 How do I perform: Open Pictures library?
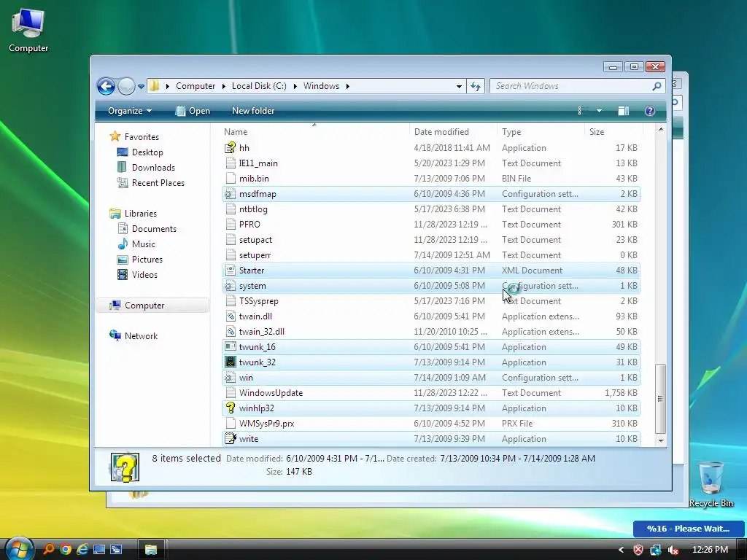[147, 260]
